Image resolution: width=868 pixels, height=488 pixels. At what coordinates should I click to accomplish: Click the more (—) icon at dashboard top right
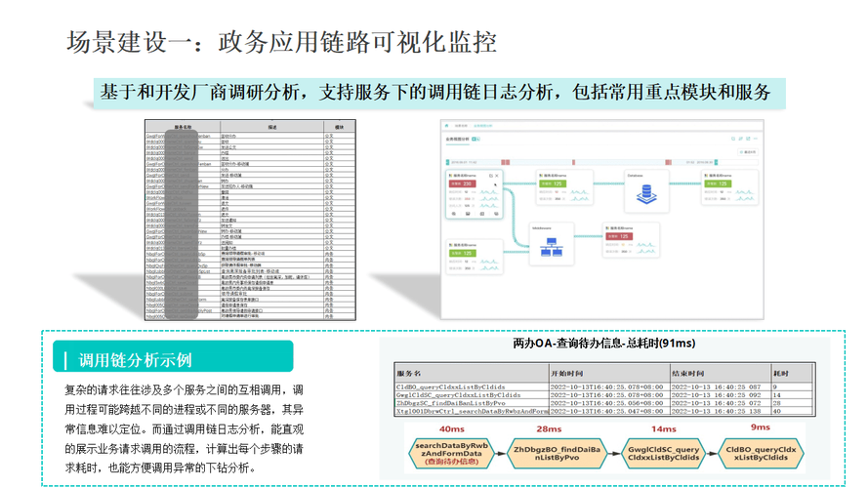point(755,139)
